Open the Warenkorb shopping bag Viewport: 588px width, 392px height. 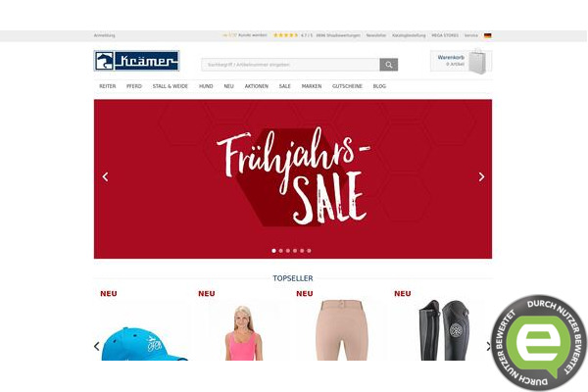tap(462, 61)
